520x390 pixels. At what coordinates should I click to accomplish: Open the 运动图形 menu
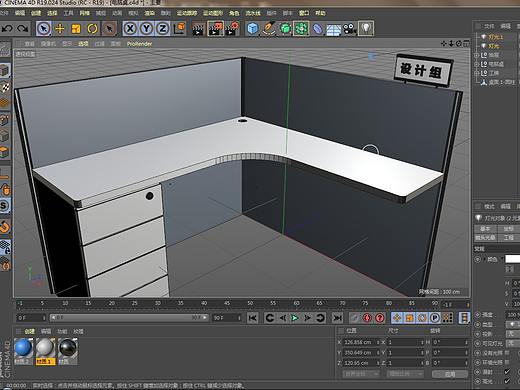click(213, 13)
